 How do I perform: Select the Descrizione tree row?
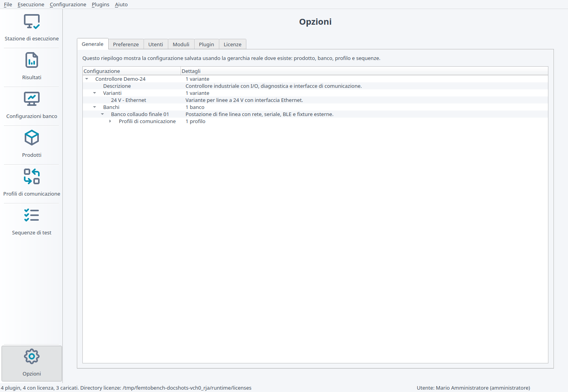pos(315,86)
